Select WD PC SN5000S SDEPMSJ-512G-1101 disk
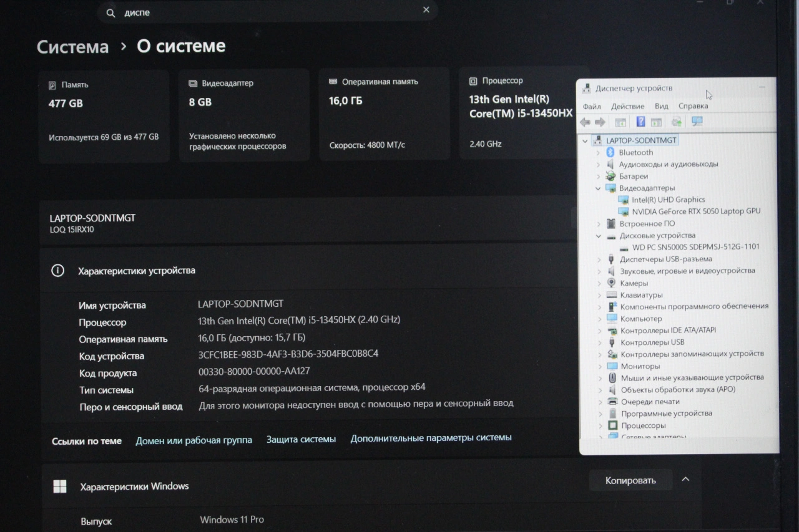The image size is (799, 532). click(695, 247)
